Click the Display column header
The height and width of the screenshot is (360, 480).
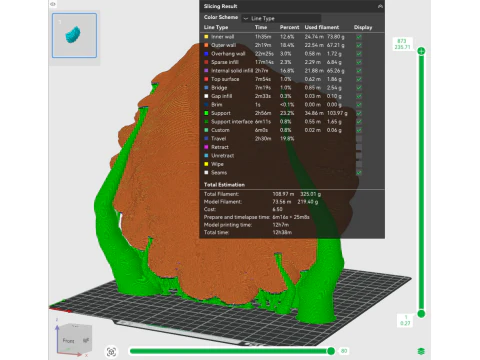363,27
